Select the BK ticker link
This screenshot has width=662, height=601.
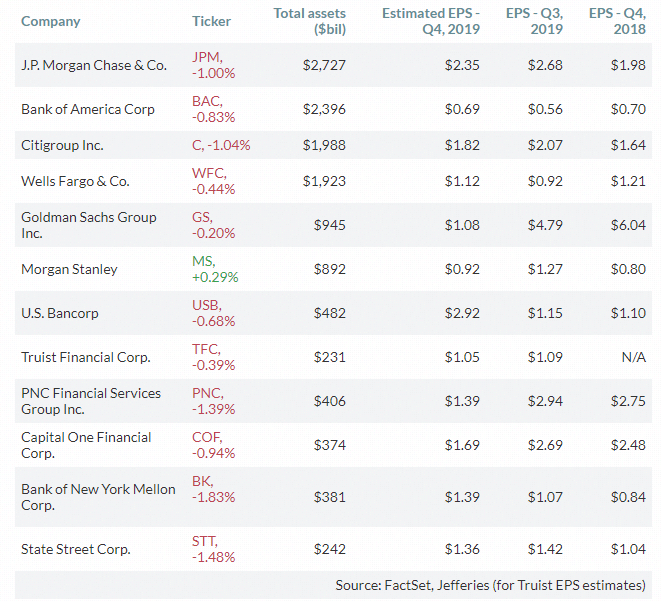click(x=201, y=481)
